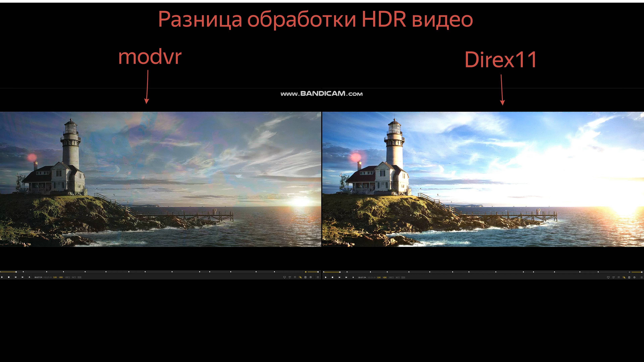The width and height of the screenshot is (644, 362).
Task: Click the seek bar in Direx11 player
Action: (475, 272)
